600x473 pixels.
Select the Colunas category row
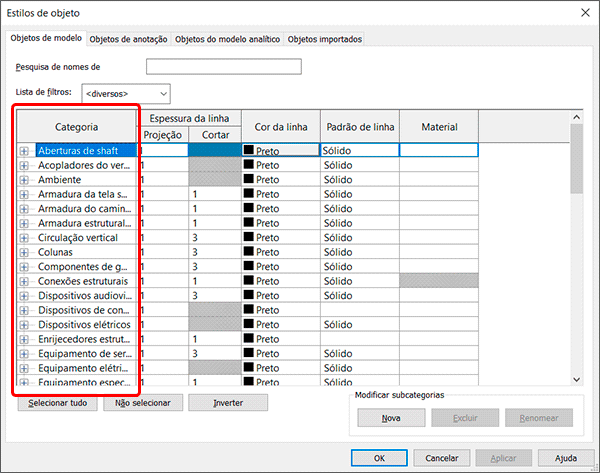[x=55, y=252]
